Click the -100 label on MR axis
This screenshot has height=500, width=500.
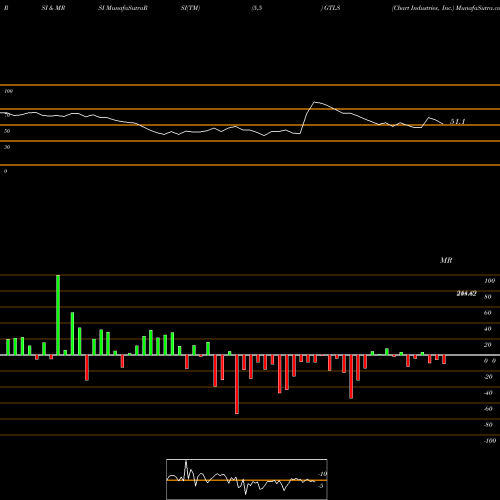pyautogui.click(x=489, y=441)
